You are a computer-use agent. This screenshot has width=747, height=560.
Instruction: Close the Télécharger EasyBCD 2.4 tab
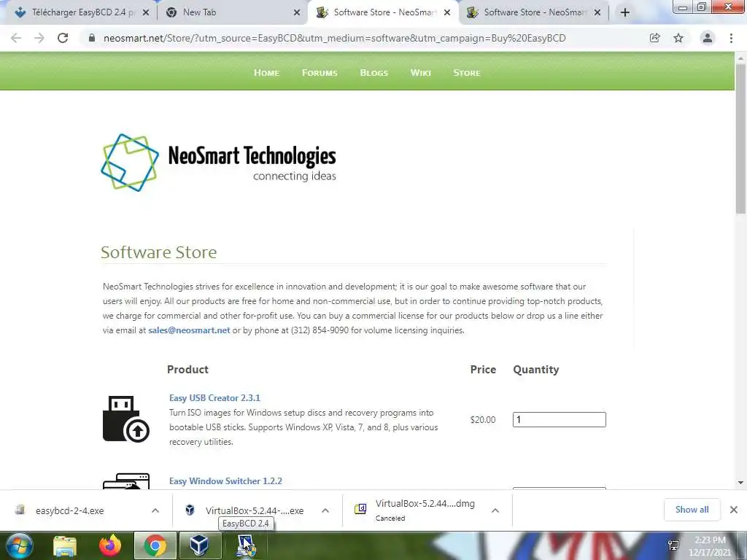tap(146, 12)
